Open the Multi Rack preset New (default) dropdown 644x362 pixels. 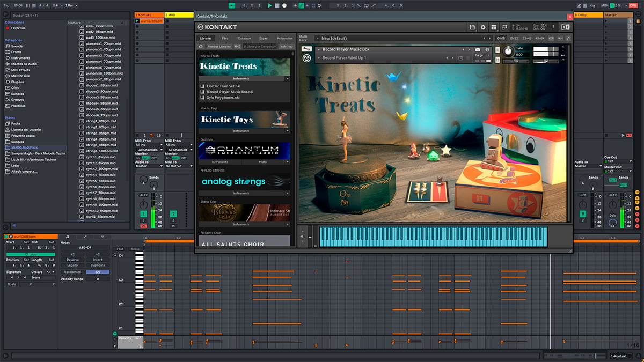[x=404, y=39]
